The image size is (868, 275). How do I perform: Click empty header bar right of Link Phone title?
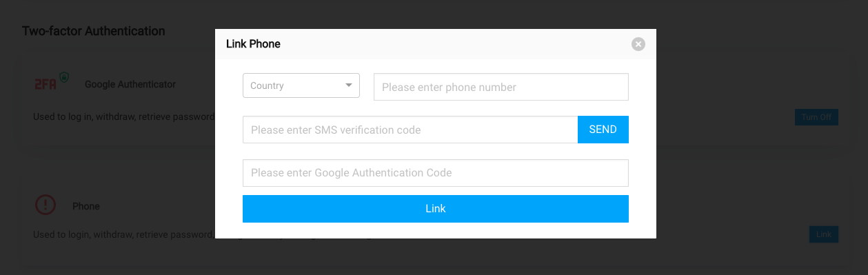pyautogui.click(x=455, y=44)
